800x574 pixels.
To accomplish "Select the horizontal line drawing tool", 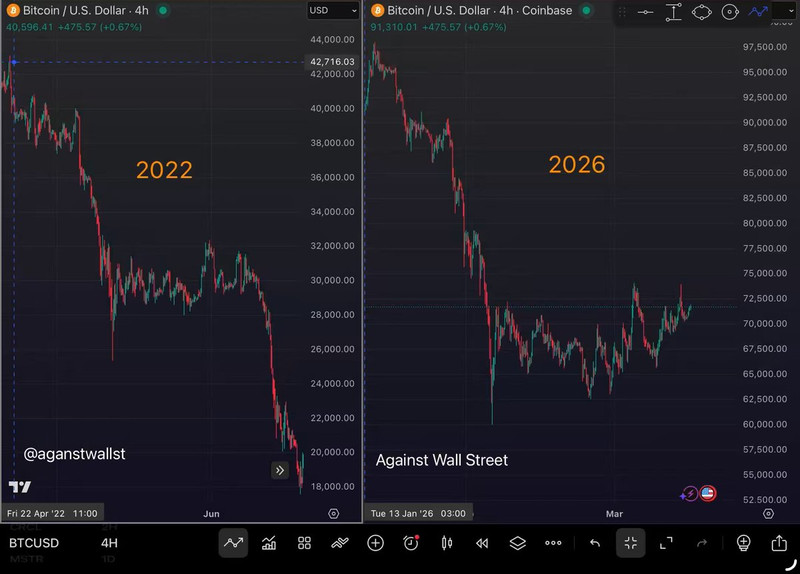I will click(x=645, y=12).
